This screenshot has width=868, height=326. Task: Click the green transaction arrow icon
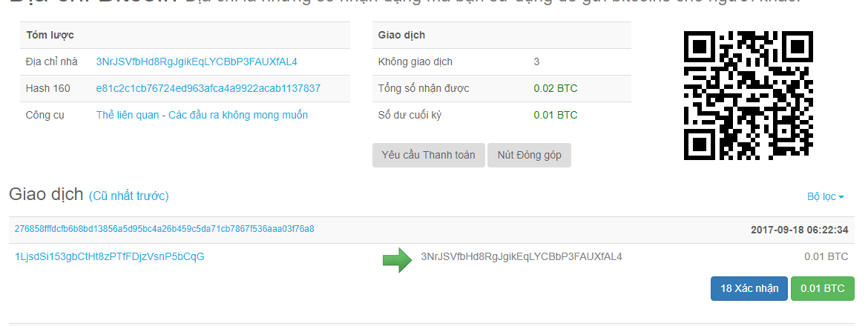tap(397, 259)
